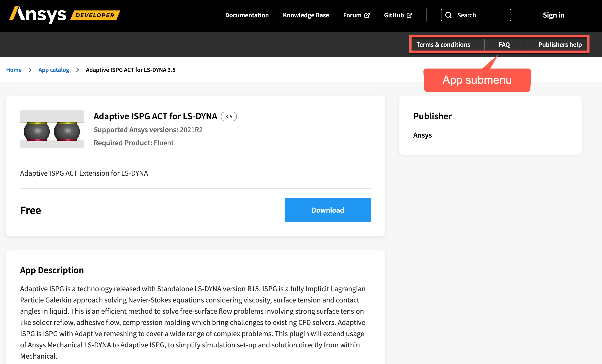Image resolution: width=602 pixels, height=364 pixels.
Task: Click the search magnifier icon
Action: (x=448, y=15)
